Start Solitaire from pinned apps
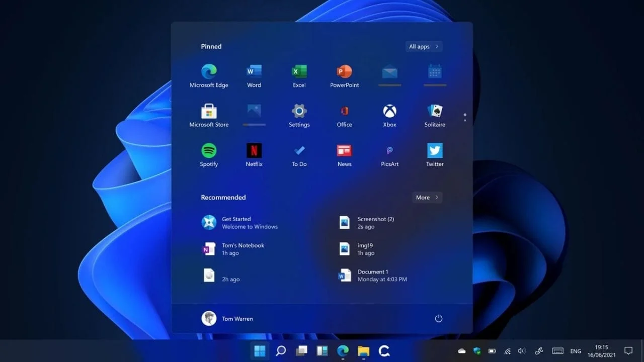 tap(435, 116)
